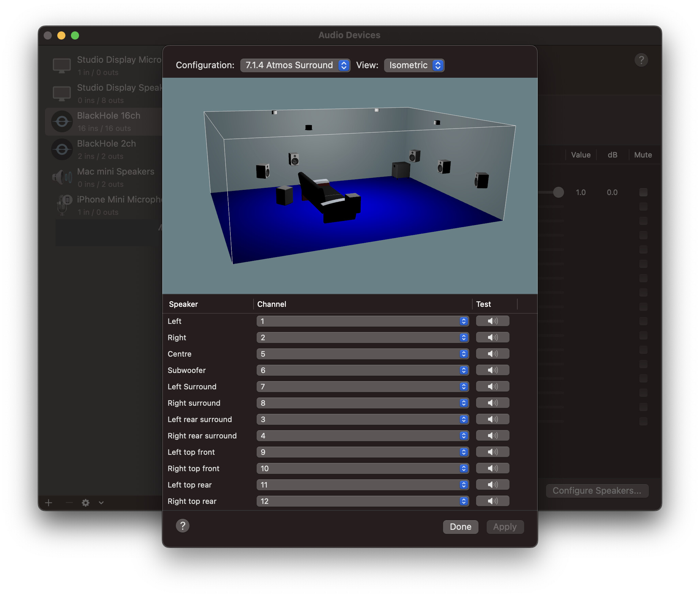Click the help question mark in dialog
This screenshot has height=598, width=700.
(x=182, y=526)
